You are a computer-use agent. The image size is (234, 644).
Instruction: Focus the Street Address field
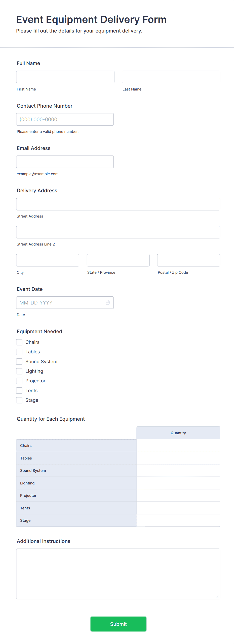click(118, 204)
